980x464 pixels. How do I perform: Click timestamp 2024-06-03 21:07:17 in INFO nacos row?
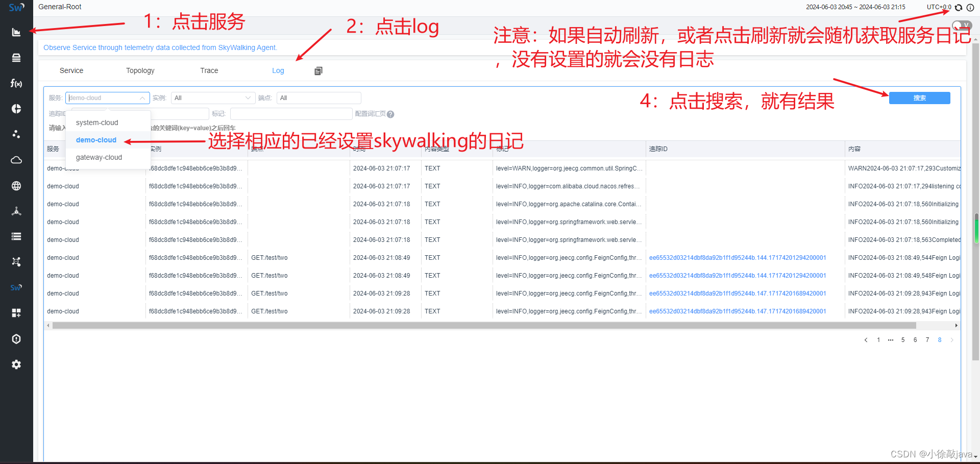pyautogui.click(x=382, y=186)
